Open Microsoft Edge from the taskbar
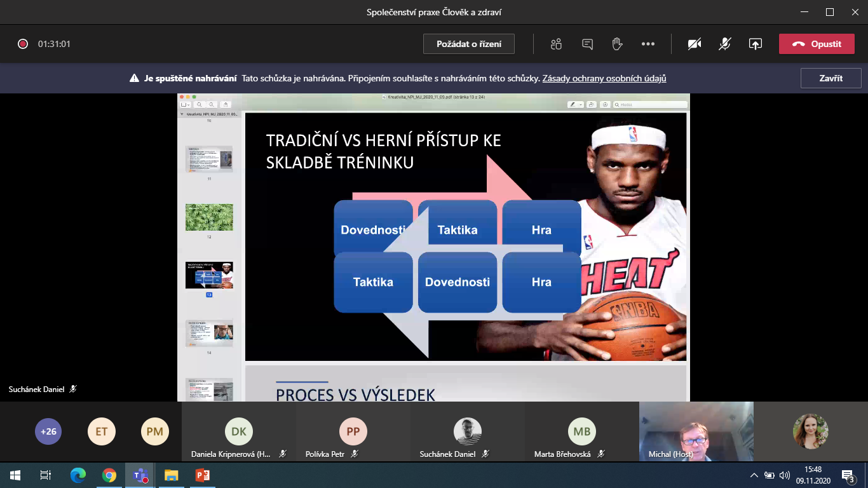868x488 pixels. (x=78, y=475)
